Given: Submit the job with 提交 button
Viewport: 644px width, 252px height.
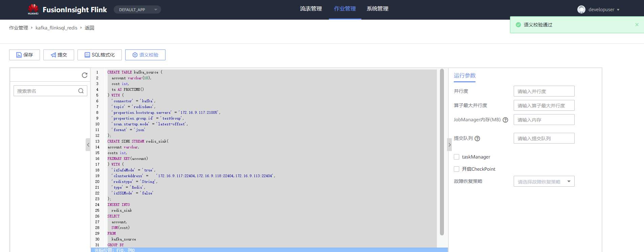Looking at the screenshot, I should (59, 55).
